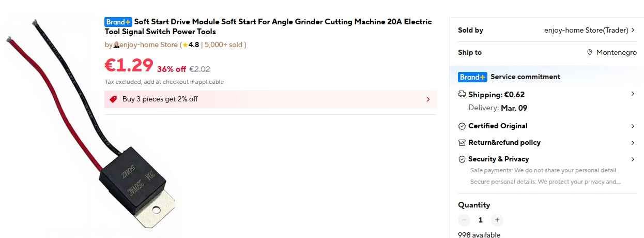644x238 pixels.
Task: Click the quantity number field
Action: (x=480, y=220)
